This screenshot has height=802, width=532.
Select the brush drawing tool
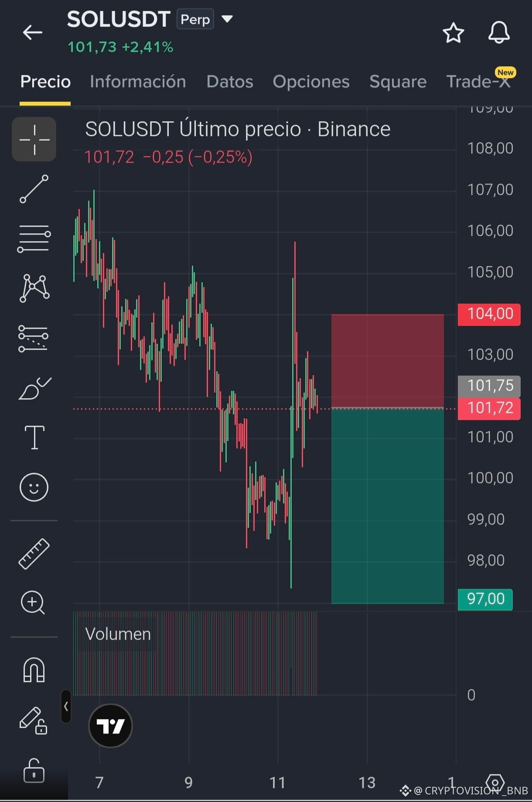34,388
